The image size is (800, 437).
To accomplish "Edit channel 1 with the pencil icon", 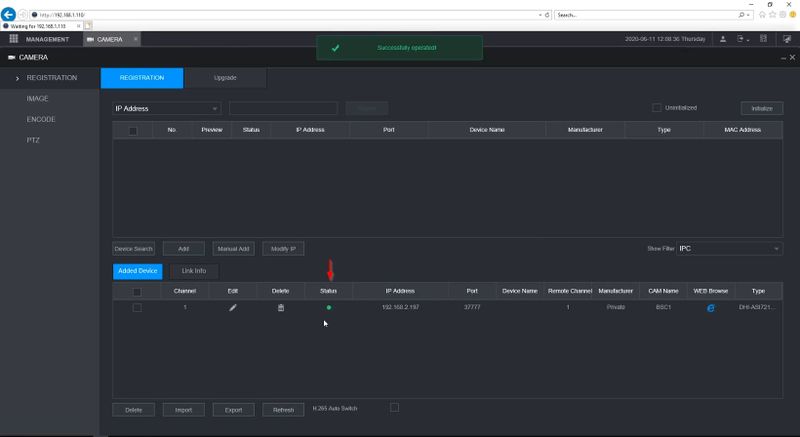I will click(x=233, y=307).
